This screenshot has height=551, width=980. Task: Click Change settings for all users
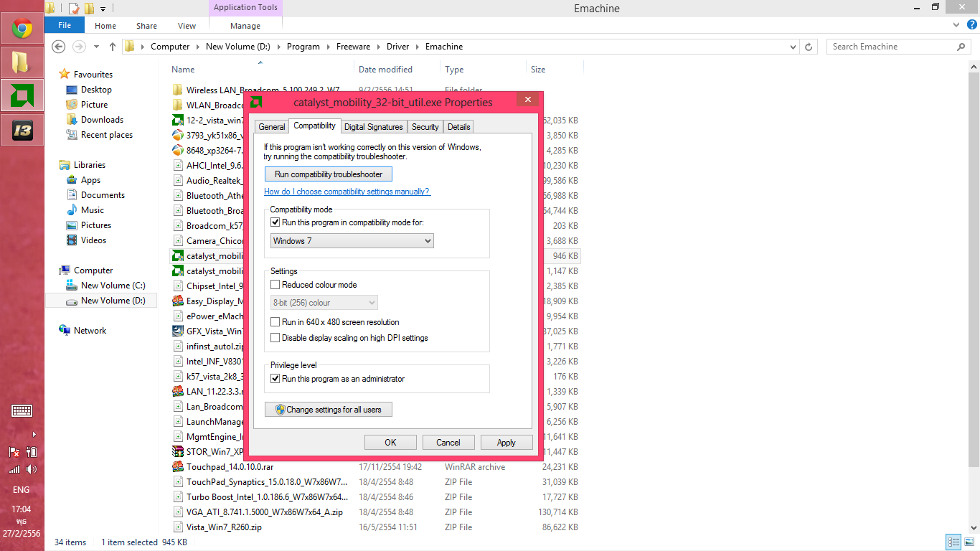(329, 410)
